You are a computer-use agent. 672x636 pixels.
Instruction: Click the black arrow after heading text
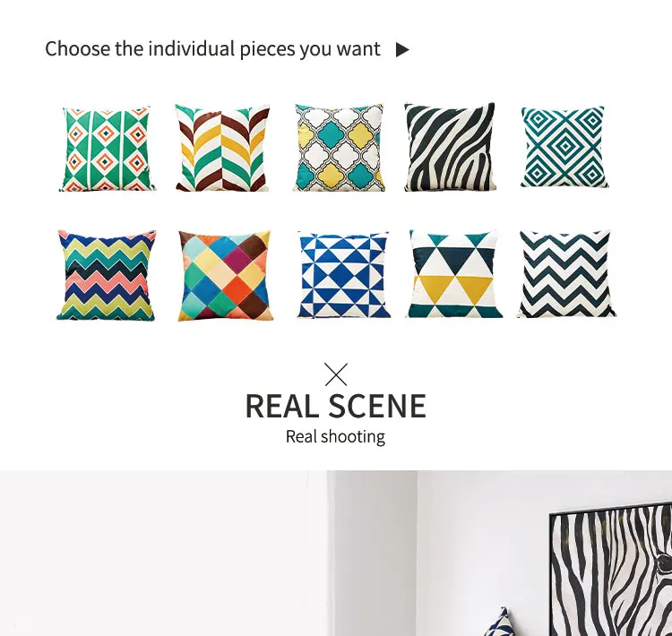402,49
